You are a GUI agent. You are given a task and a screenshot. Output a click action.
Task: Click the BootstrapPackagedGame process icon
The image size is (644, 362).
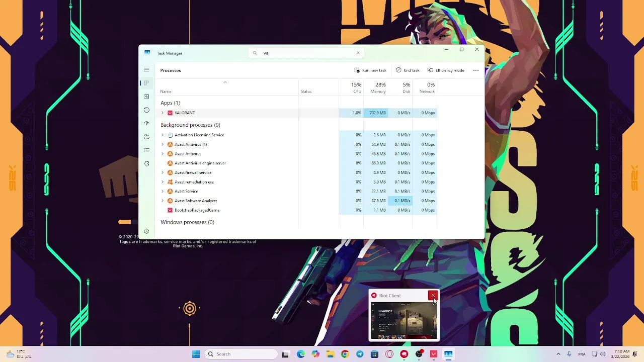click(x=170, y=210)
